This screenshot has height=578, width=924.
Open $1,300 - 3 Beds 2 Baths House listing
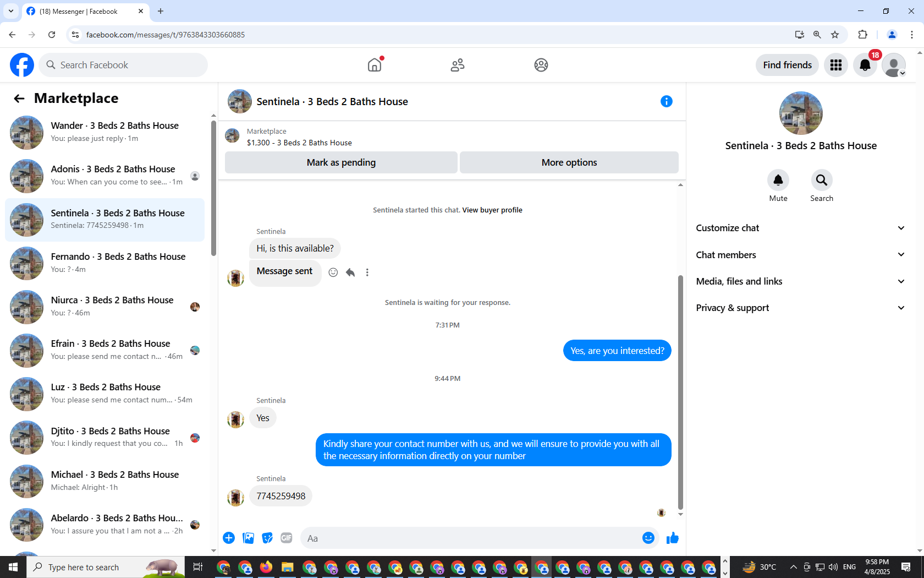coord(299,143)
